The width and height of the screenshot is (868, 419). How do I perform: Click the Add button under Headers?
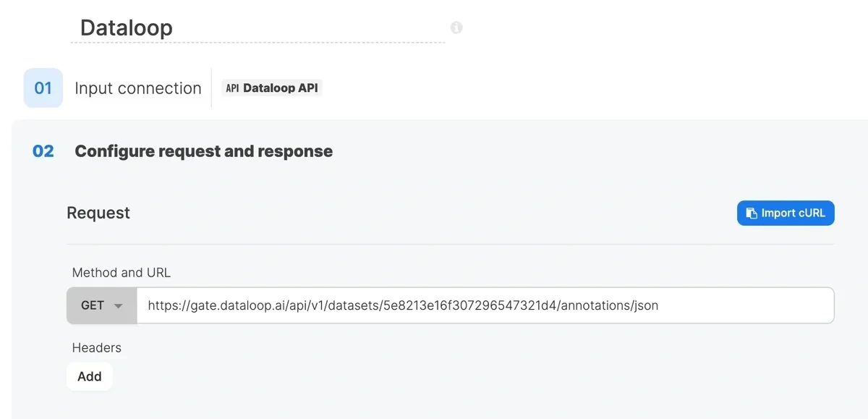(89, 376)
